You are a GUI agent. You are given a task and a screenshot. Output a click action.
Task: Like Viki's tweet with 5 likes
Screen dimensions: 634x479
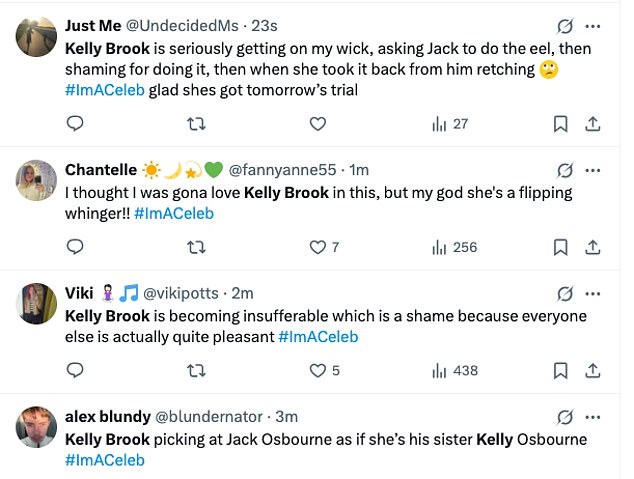[318, 370]
